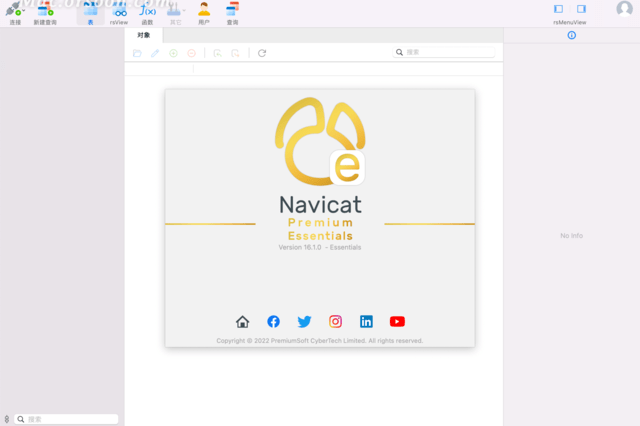Click the export wizard icon
Image resolution: width=640 pixels, height=426 pixels.
coord(236,53)
